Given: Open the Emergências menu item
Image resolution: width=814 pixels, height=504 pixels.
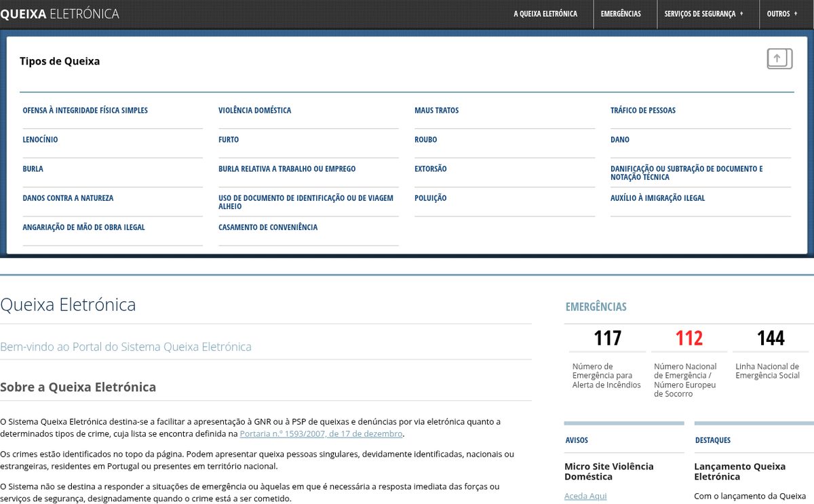Looking at the screenshot, I should pyautogui.click(x=621, y=14).
